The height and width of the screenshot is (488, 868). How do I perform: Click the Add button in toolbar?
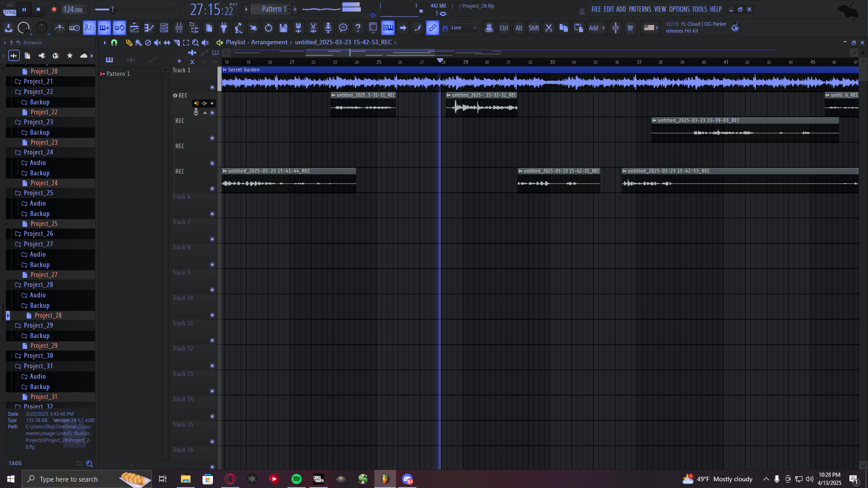coord(593,28)
